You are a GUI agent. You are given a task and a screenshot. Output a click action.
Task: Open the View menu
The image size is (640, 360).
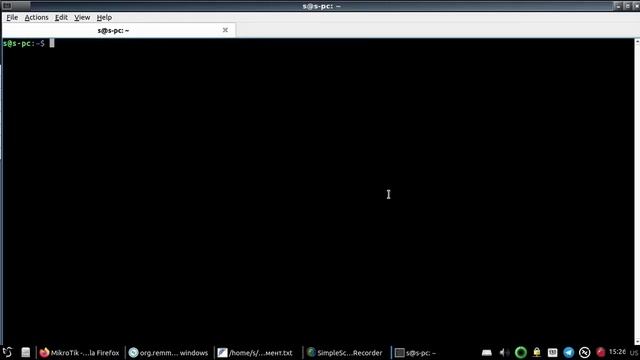coord(82,18)
